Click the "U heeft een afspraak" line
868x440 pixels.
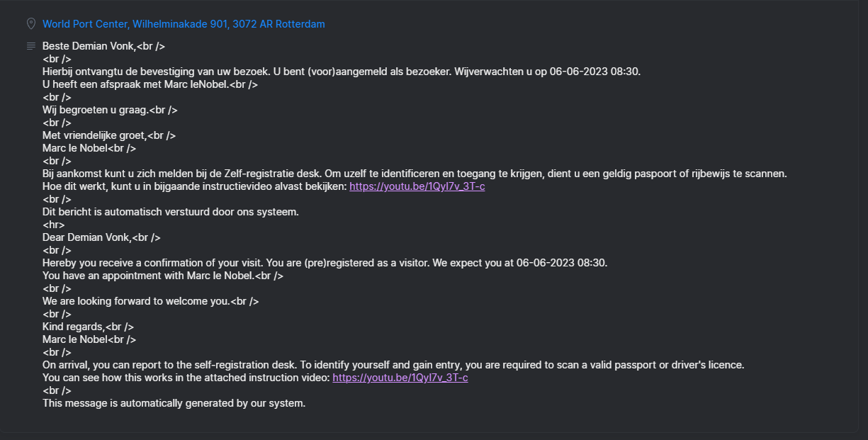[150, 84]
